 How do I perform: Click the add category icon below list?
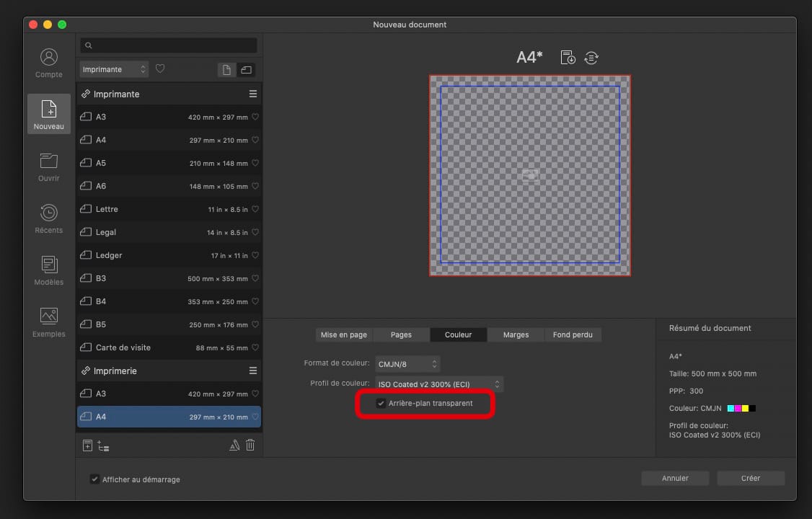pos(103,446)
